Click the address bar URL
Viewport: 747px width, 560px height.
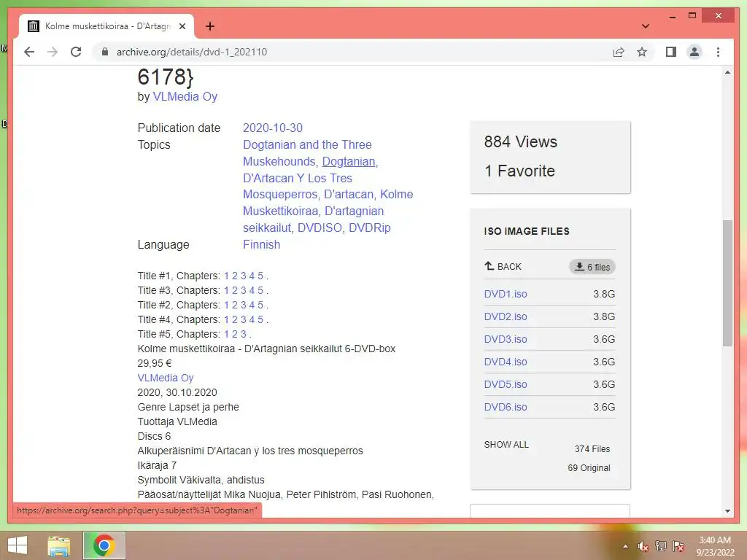point(192,52)
